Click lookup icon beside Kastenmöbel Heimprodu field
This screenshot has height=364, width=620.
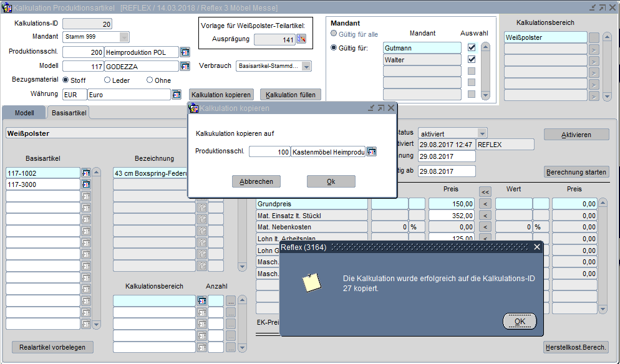coord(372,152)
